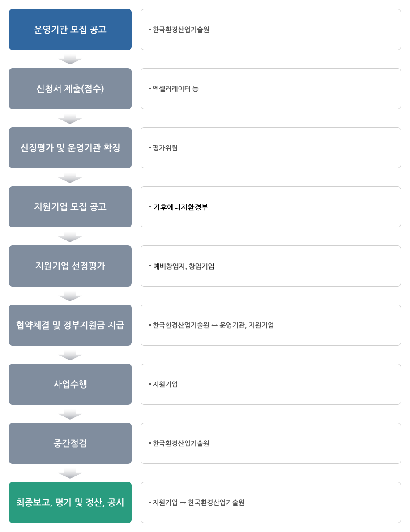Select the blue 운영기관 모집 공고 step
Viewport: 410px width, 532px height.
coord(70,30)
